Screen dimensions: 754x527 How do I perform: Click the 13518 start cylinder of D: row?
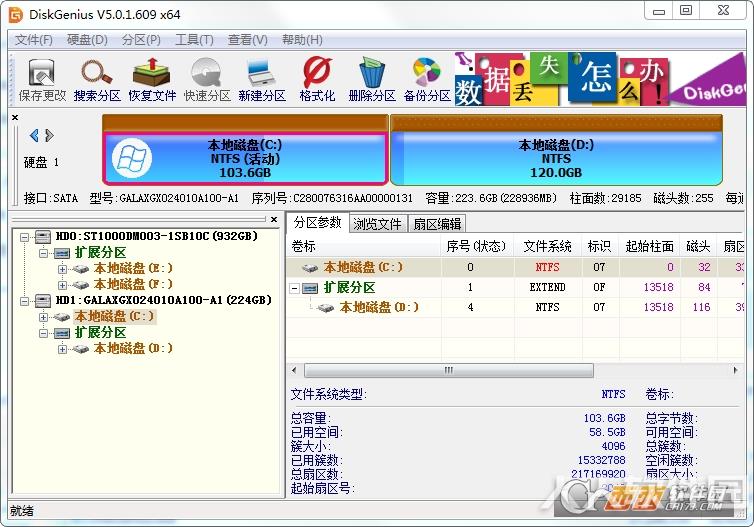coord(658,307)
